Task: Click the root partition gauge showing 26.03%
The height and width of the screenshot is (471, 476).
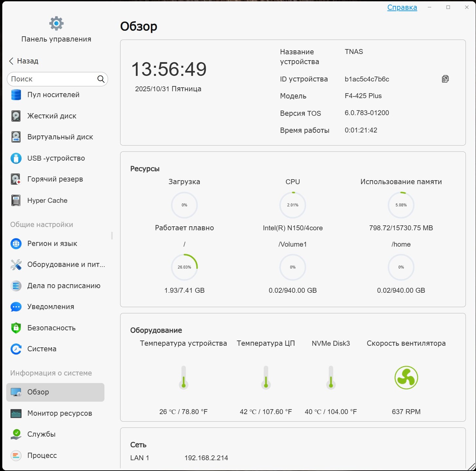Action: tap(184, 267)
